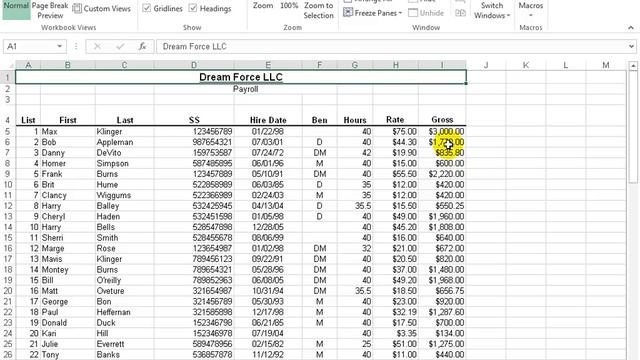Viewport: 640px width, 360px height.
Task: Click the Freeze Panes icon
Action: [x=348, y=13]
